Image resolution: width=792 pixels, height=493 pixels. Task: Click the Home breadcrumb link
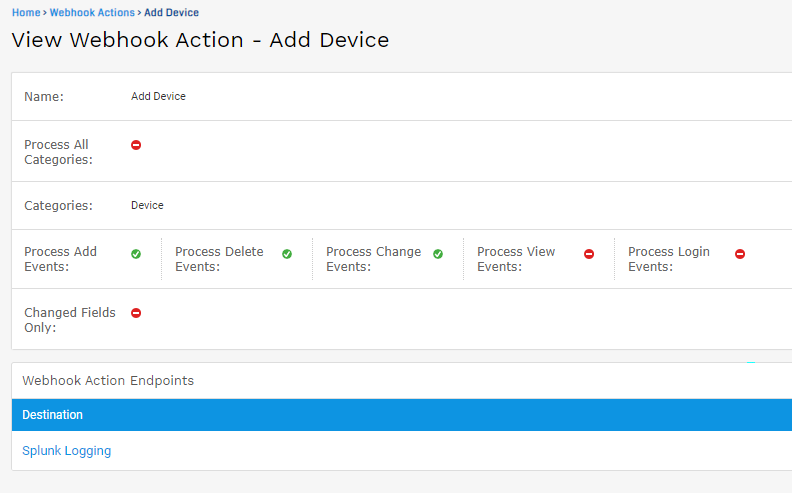coord(25,13)
